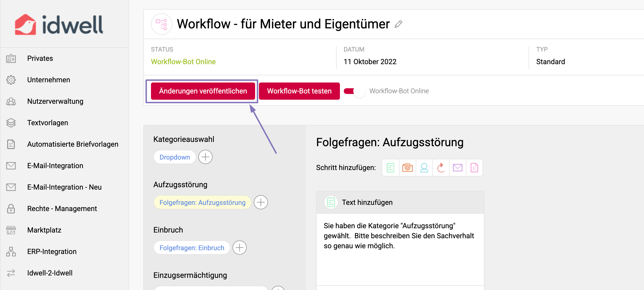This screenshot has width=644, height=290.
Task: Open Idwell-2-Idwell
Action: (50, 273)
